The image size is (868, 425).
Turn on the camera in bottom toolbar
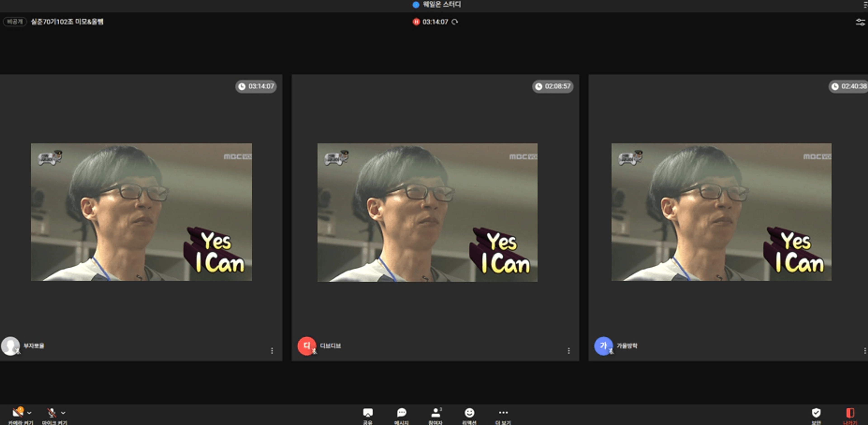click(18, 413)
